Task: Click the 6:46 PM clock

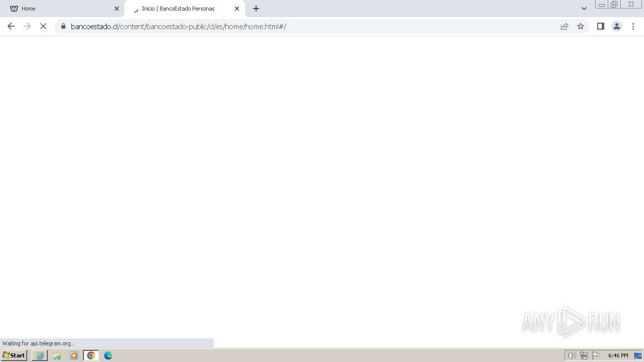Action: [x=618, y=355]
